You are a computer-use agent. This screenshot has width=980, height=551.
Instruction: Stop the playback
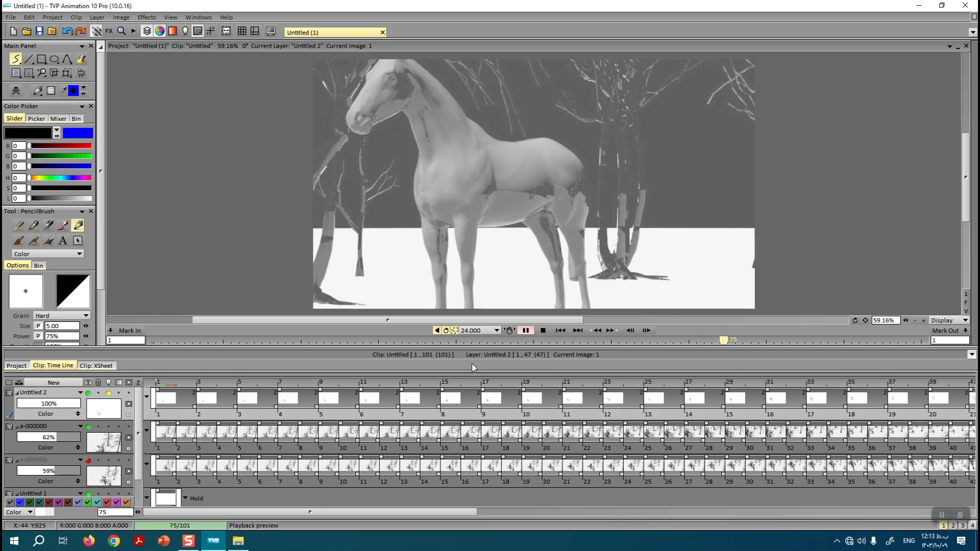tap(543, 331)
